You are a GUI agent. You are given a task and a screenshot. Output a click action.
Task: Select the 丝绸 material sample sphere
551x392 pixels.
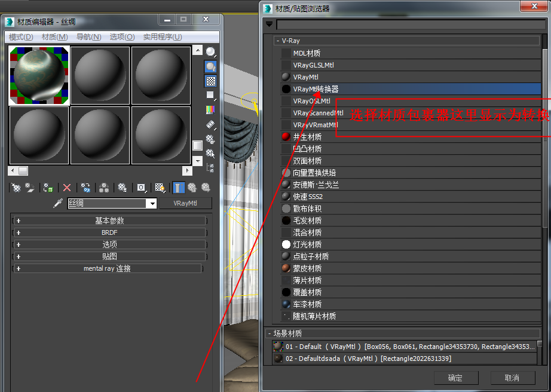pyautogui.click(x=39, y=75)
